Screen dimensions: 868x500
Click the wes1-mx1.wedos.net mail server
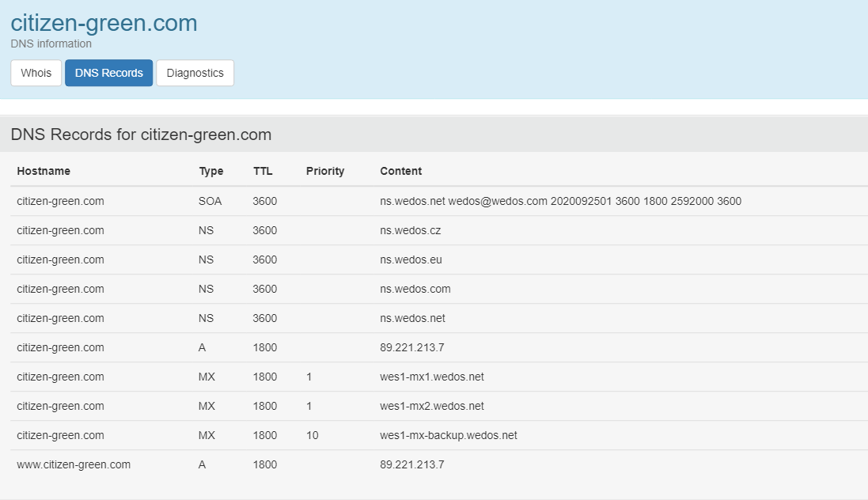coord(432,377)
